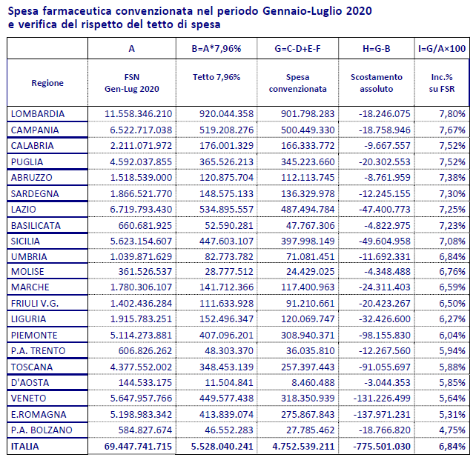
Task: Click Piemonte scostamento value -98.155.830
Action: click(384, 335)
